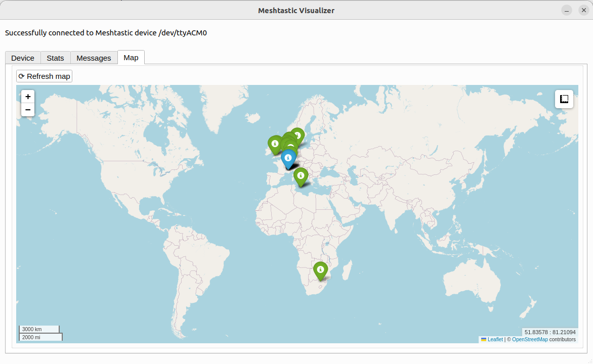Click the connection status message text

[106, 33]
